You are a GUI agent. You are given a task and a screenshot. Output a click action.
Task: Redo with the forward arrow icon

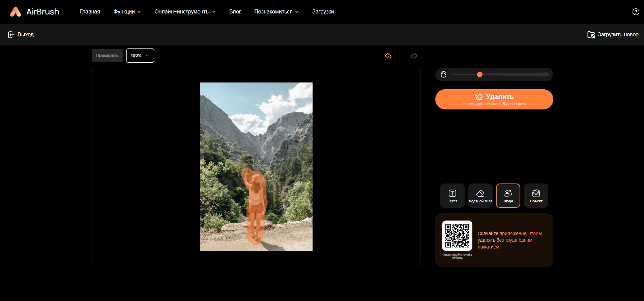[414, 56]
